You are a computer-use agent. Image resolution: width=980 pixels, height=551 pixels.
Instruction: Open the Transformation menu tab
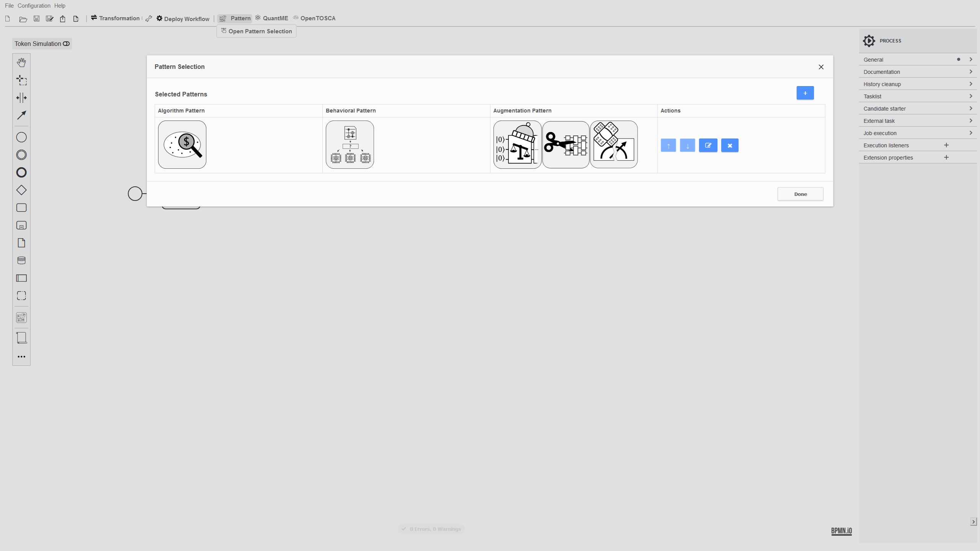tap(114, 18)
